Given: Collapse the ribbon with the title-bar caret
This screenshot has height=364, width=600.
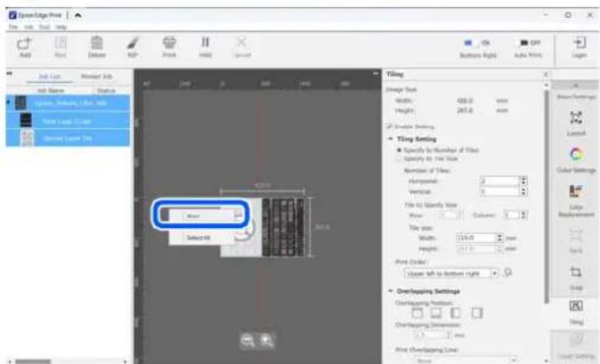Looking at the screenshot, I should 78,16.
